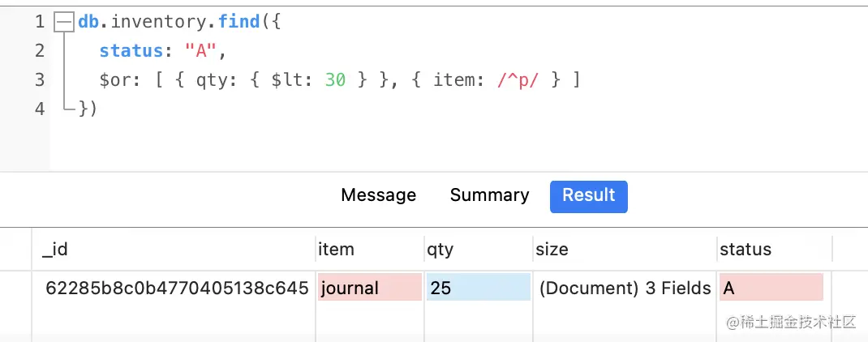The height and width of the screenshot is (342, 868).
Task: Select the Result tab
Action: [x=588, y=196]
